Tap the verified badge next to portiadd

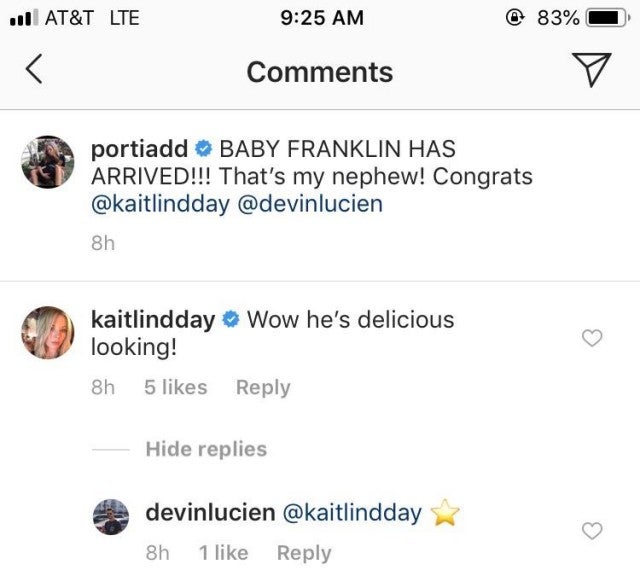[203, 150]
